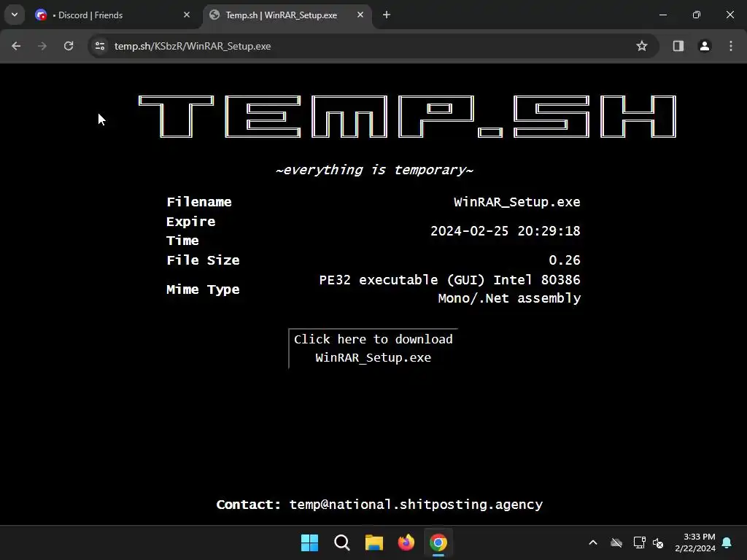Click the file size value 0.26
This screenshot has width=747, height=560.
[564, 260]
